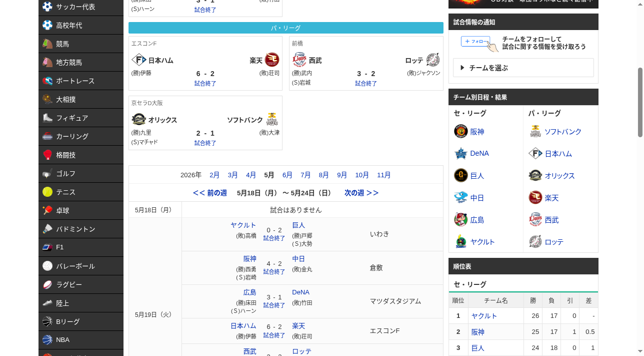Click the shuttlecock icon beside バドミントン
This screenshot has width=644, height=356.
(x=47, y=229)
